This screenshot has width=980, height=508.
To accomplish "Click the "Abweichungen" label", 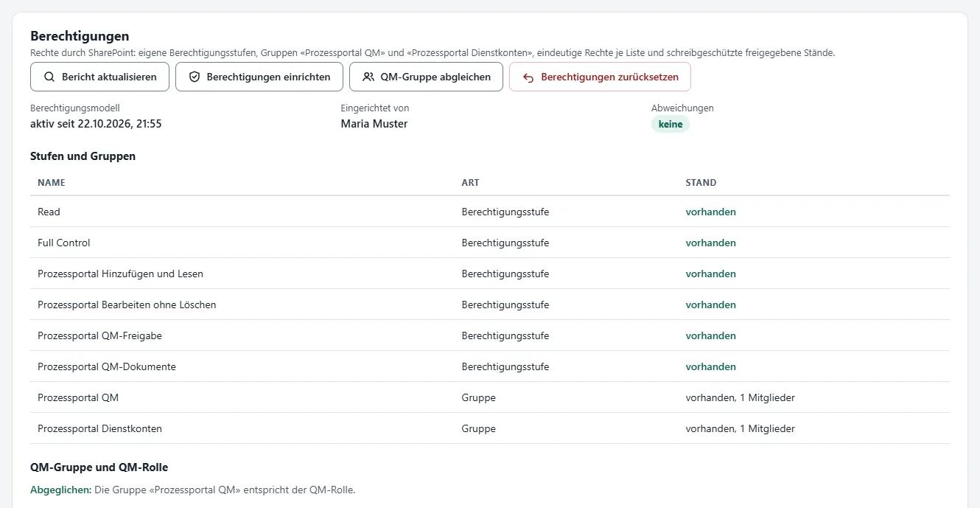I will click(x=682, y=108).
